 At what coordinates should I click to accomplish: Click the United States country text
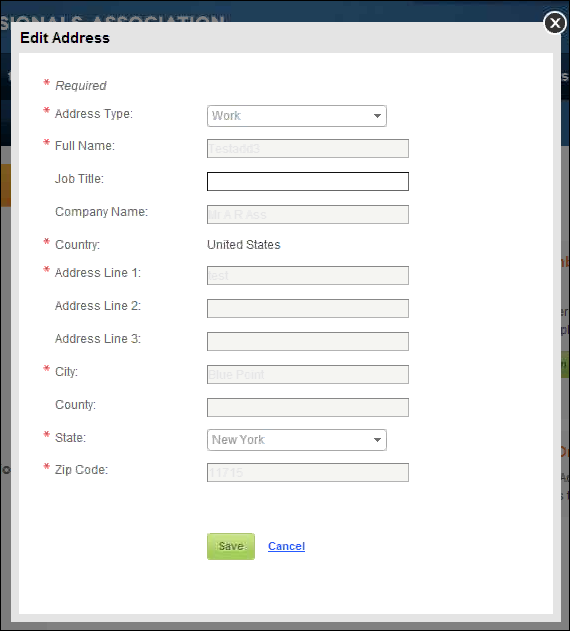coord(244,245)
